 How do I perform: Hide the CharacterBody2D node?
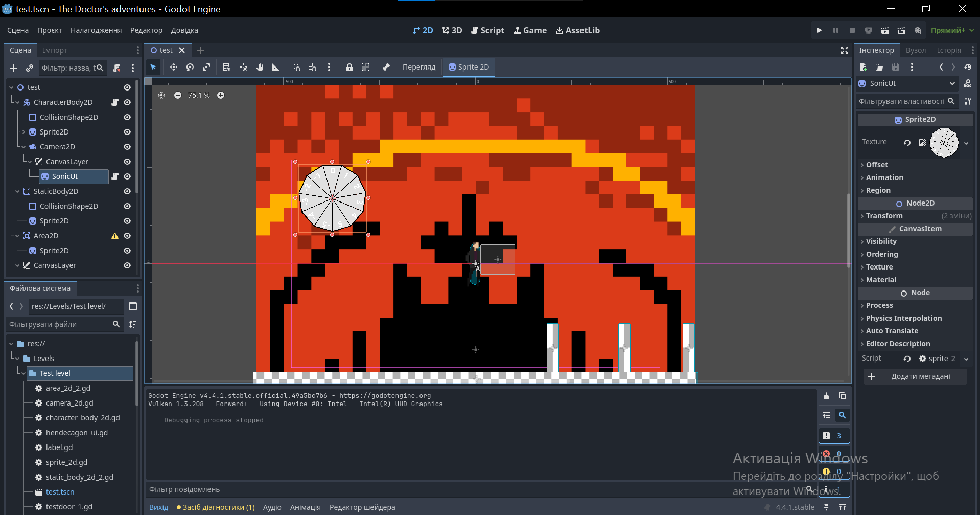(x=127, y=102)
